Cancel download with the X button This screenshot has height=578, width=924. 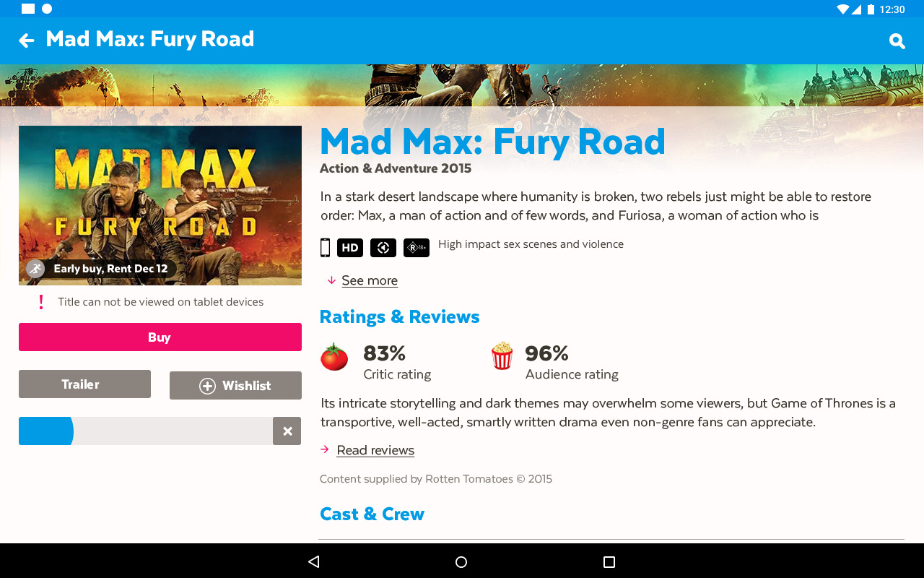[287, 431]
